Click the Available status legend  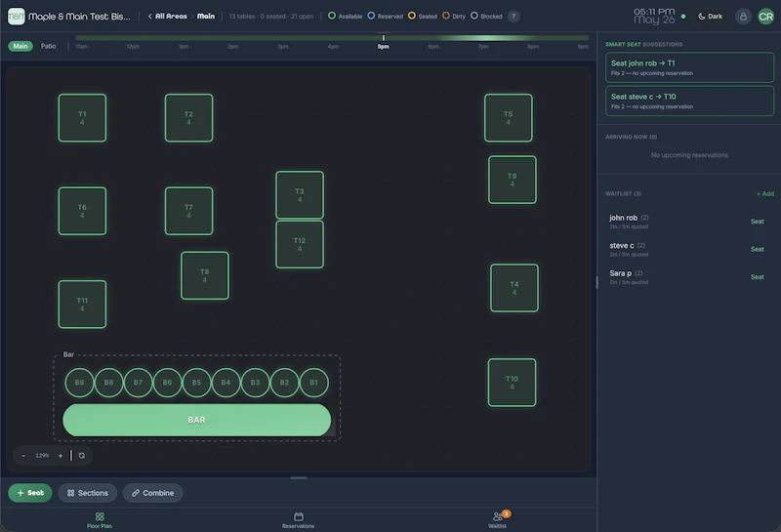(345, 17)
